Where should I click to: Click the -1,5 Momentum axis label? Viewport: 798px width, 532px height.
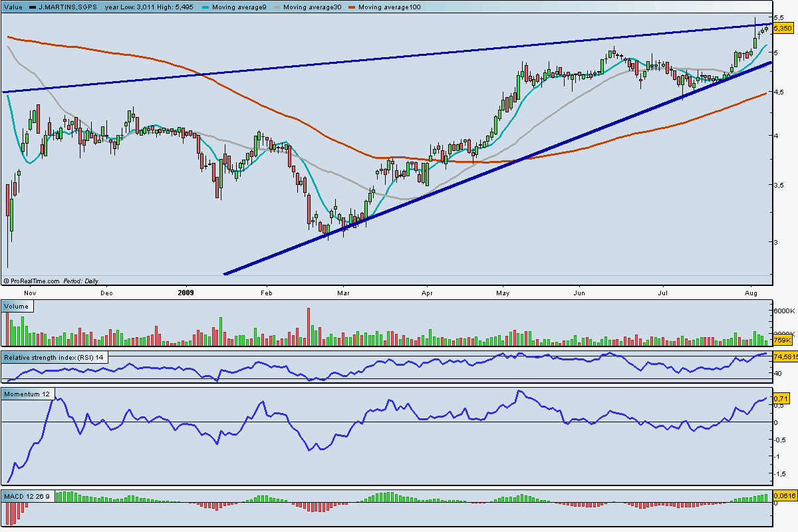click(x=781, y=473)
